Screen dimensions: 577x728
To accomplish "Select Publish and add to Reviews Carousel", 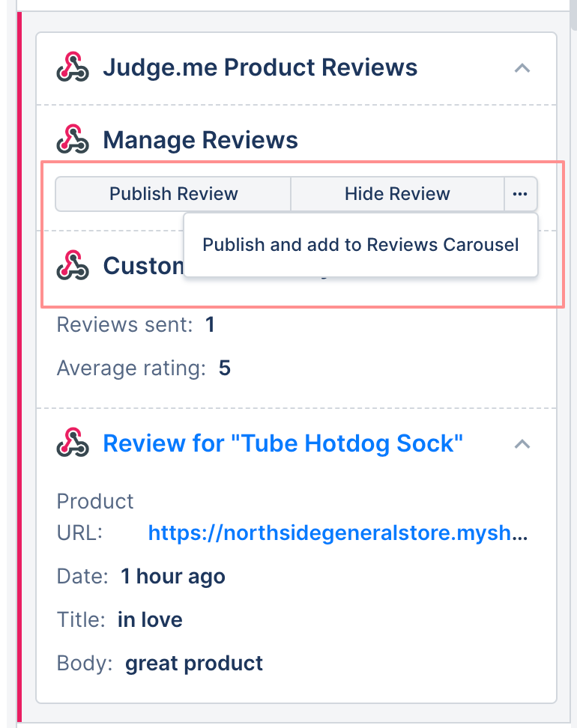I will click(360, 245).
